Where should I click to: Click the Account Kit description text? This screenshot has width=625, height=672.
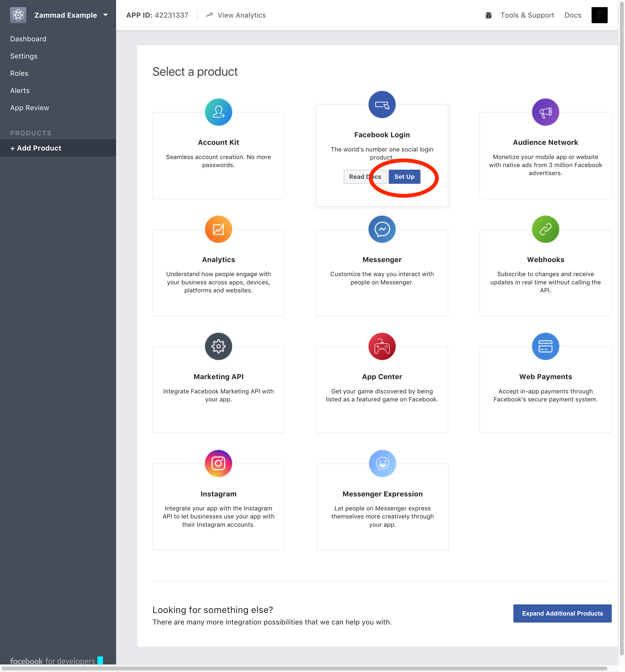pyautogui.click(x=218, y=161)
